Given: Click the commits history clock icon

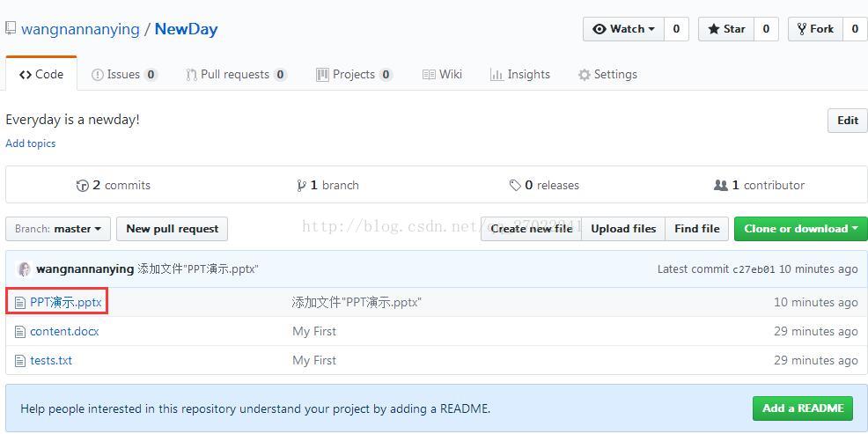Looking at the screenshot, I should tap(83, 186).
